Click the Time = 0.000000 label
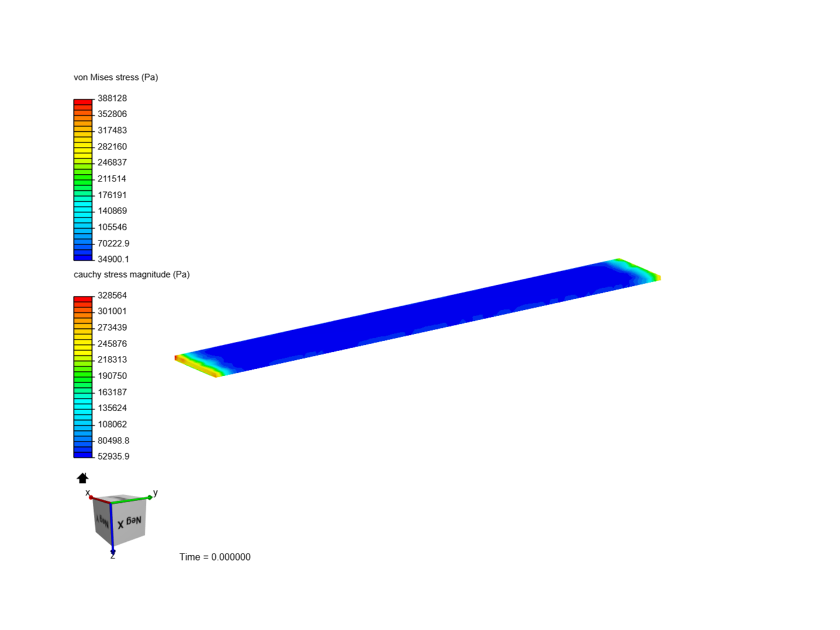 pos(215,557)
